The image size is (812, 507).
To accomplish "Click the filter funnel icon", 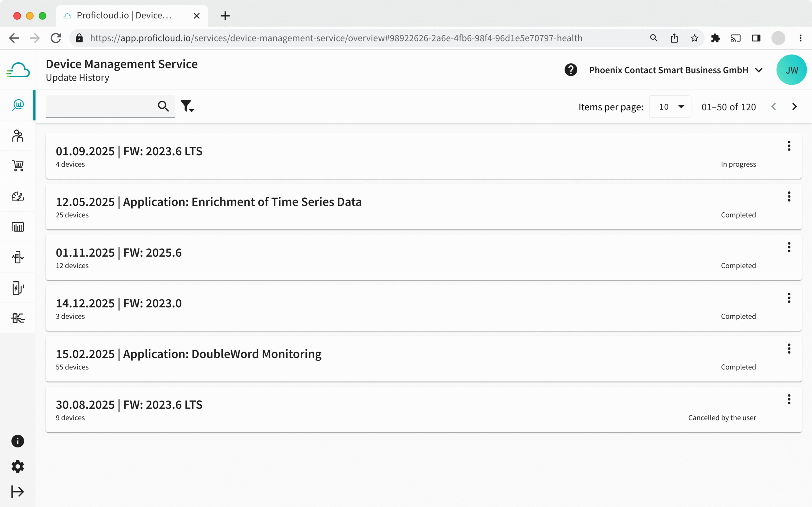I will tap(186, 106).
